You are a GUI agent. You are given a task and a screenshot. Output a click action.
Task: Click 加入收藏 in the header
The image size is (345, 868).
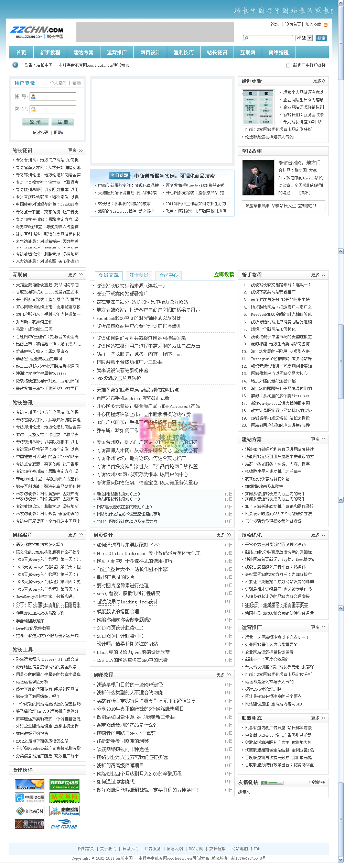tap(313, 24)
